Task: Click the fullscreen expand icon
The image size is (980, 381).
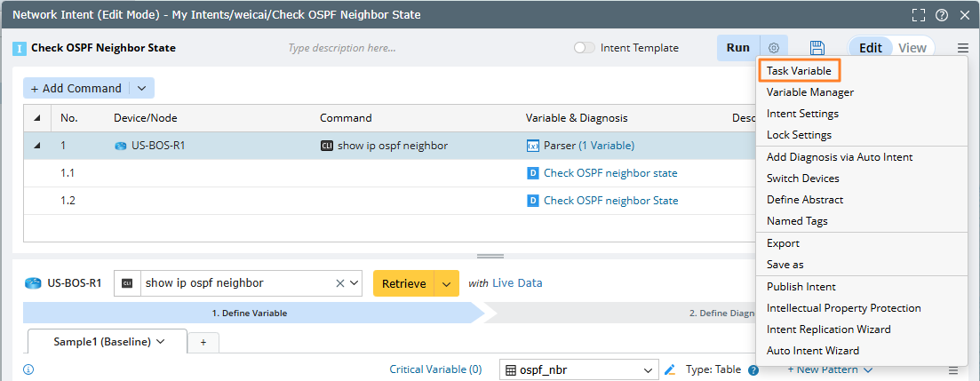Action: pyautogui.click(x=919, y=15)
